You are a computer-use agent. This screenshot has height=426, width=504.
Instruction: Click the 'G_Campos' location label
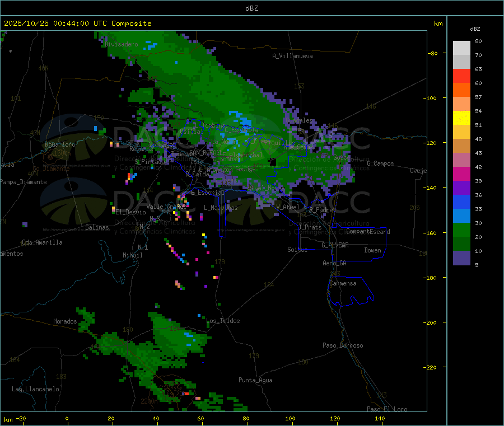[380, 163]
